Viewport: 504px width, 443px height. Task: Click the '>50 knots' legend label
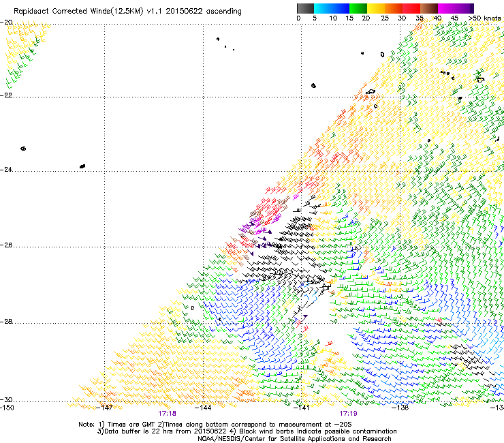point(484,18)
